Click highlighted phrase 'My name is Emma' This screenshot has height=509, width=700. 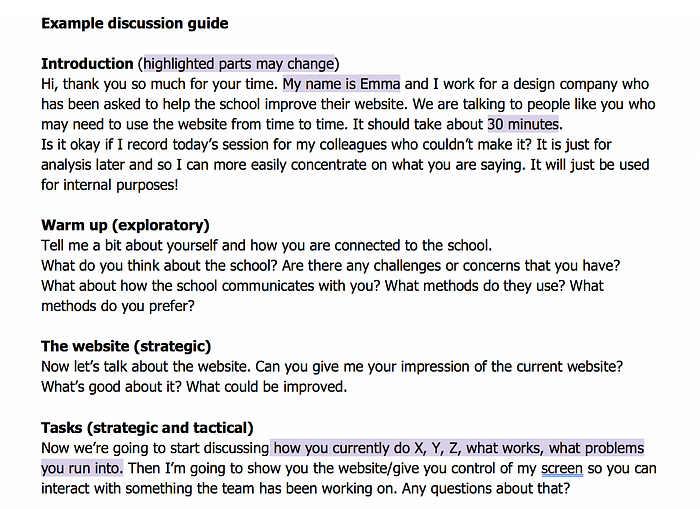[x=342, y=84]
